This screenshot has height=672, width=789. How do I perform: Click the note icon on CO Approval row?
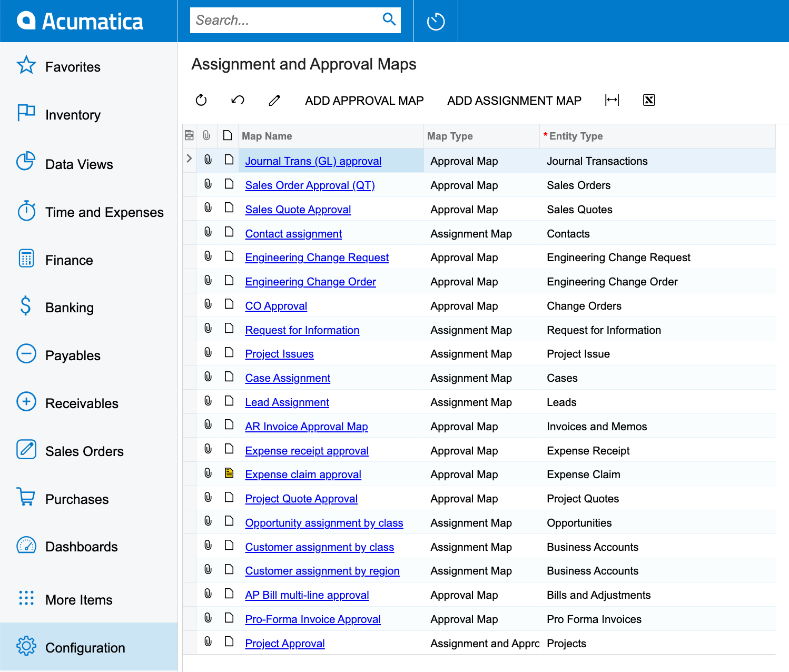coord(229,304)
